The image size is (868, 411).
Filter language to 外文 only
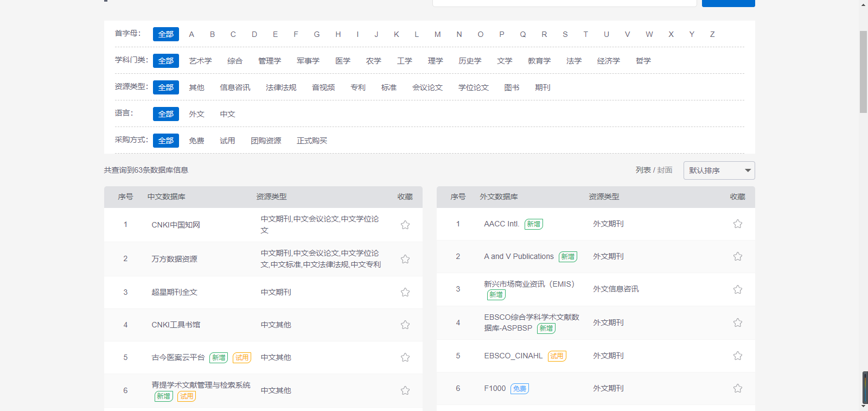click(196, 114)
